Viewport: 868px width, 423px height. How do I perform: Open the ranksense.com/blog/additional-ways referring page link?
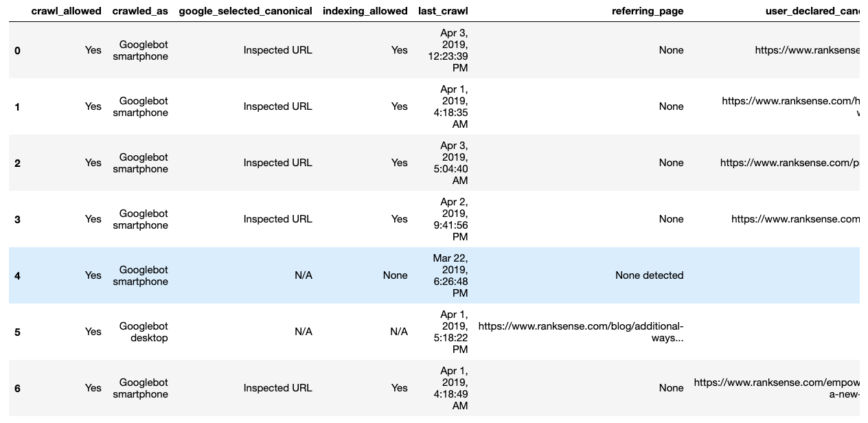pos(580,332)
